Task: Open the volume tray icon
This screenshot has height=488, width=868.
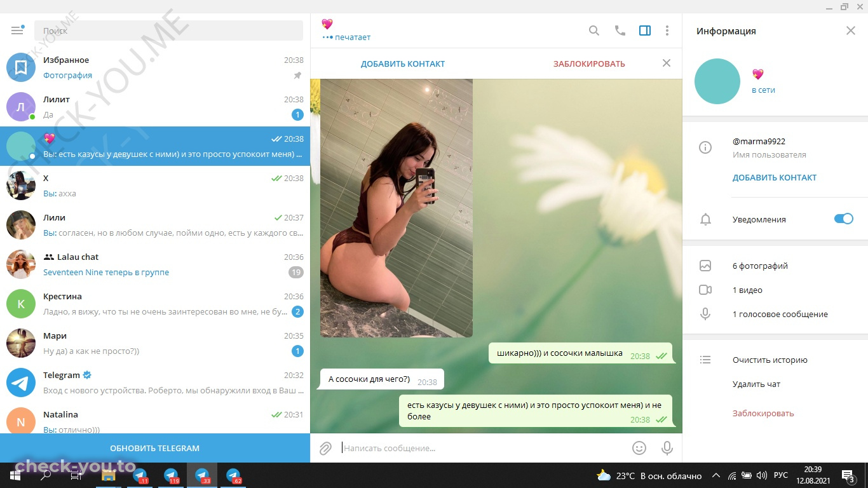Action: (x=761, y=475)
